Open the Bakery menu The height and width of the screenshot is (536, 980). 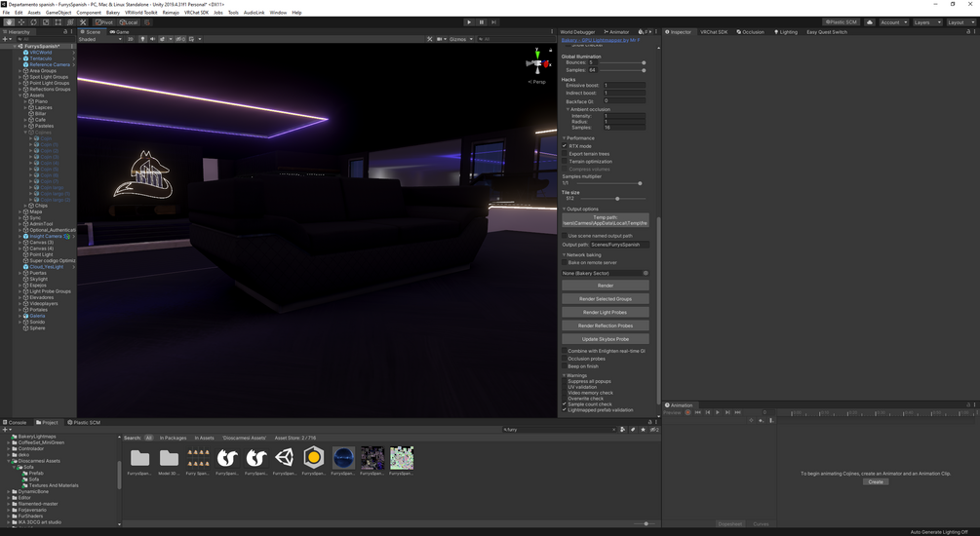coord(112,13)
